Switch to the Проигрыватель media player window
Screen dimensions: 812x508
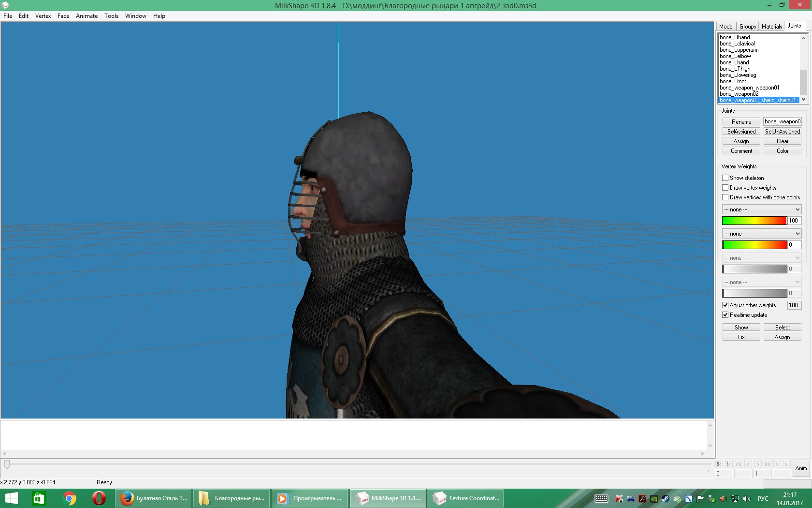pyautogui.click(x=310, y=498)
